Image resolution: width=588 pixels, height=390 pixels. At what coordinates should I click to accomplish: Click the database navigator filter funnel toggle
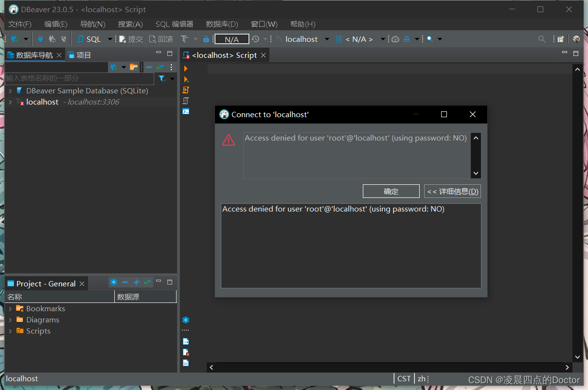click(162, 78)
